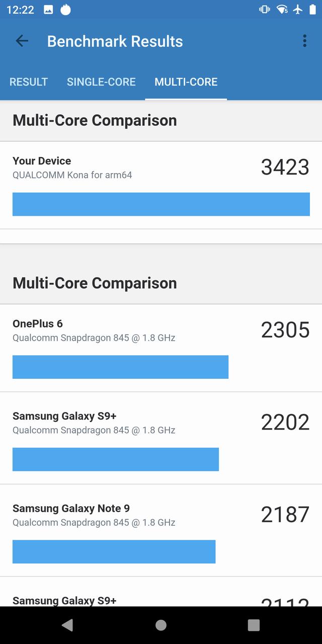The height and width of the screenshot is (644, 322).
Task: Tap the Benchmark Results title
Action: (115, 41)
